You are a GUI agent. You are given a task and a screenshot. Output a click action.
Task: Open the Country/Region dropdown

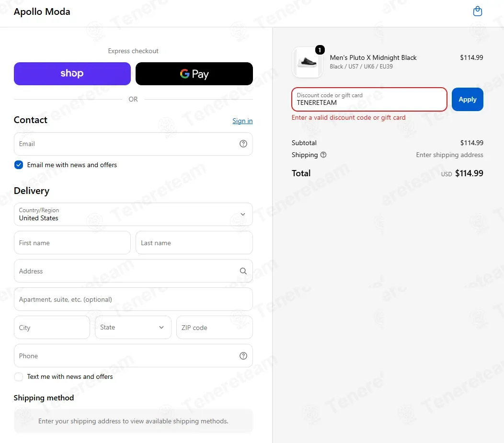133,214
